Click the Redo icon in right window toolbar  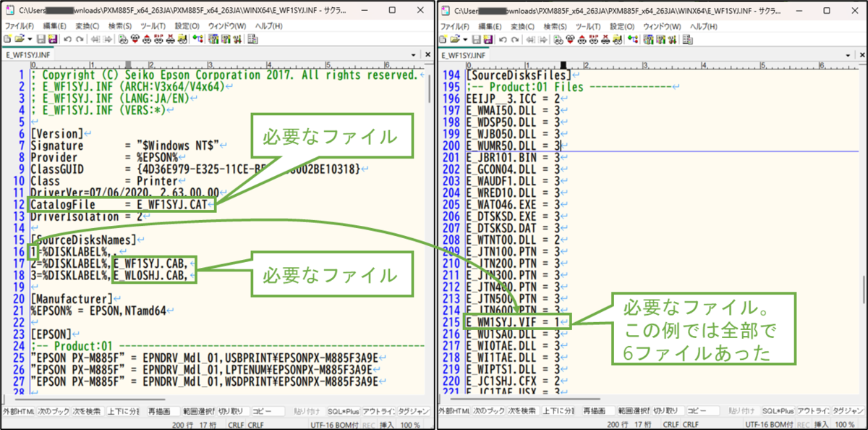[516, 38]
